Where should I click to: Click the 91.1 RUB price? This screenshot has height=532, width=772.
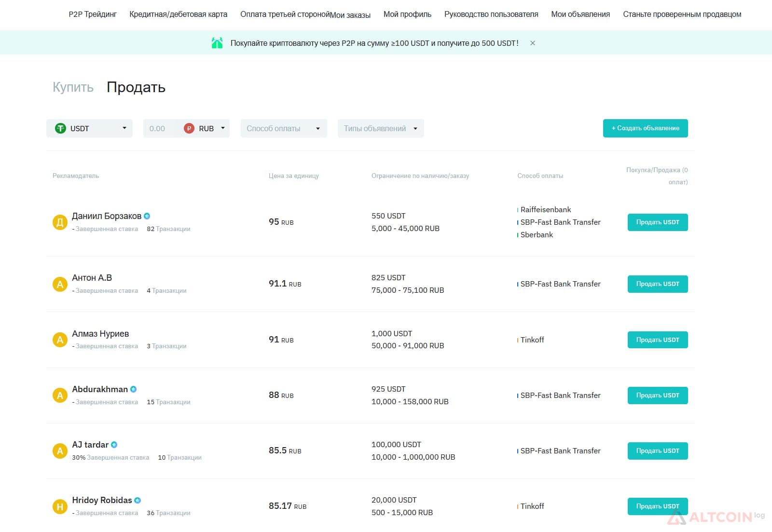click(285, 284)
